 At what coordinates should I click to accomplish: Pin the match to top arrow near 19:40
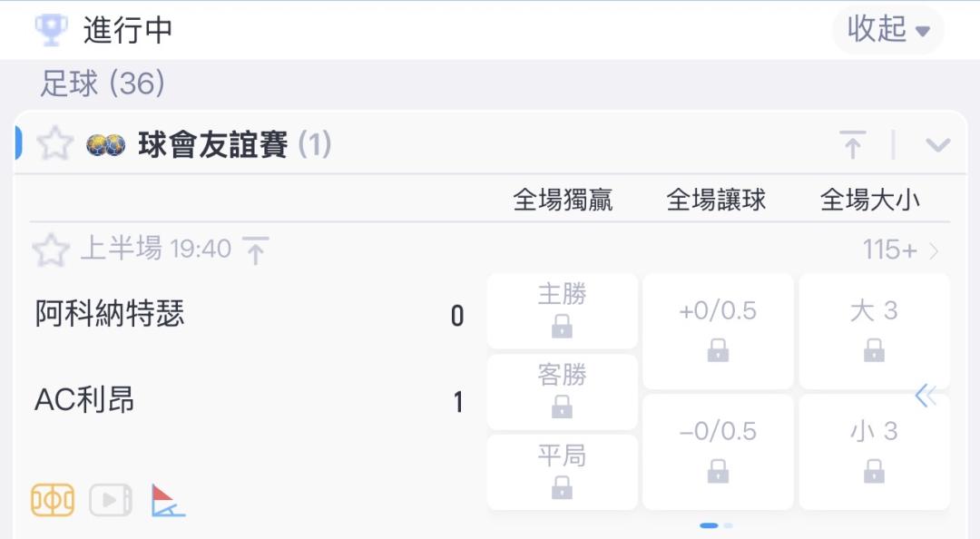(x=255, y=250)
